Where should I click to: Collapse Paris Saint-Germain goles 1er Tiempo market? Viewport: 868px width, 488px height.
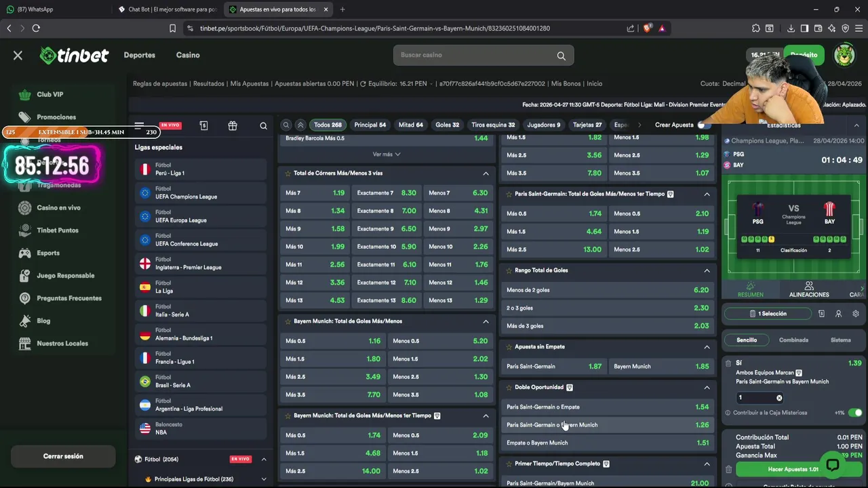click(x=707, y=194)
